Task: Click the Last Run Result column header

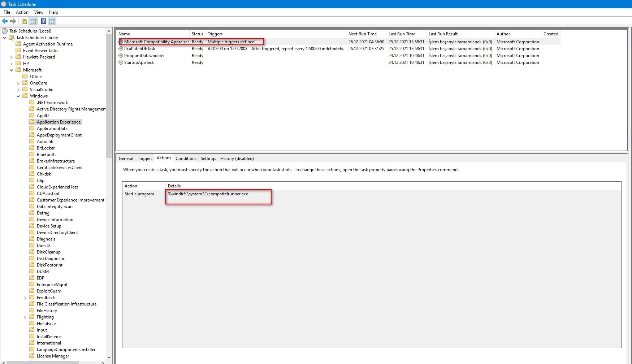Action: point(443,34)
